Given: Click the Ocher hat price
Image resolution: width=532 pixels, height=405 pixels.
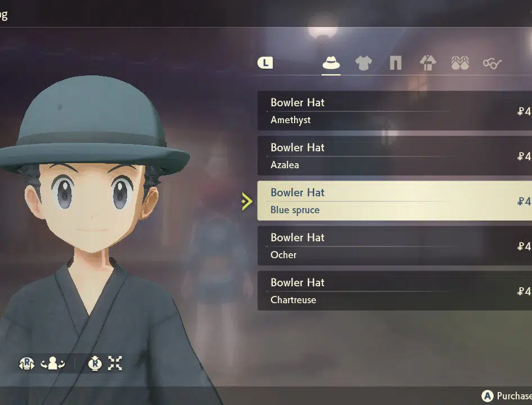Looking at the screenshot, I should coord(524,246).
